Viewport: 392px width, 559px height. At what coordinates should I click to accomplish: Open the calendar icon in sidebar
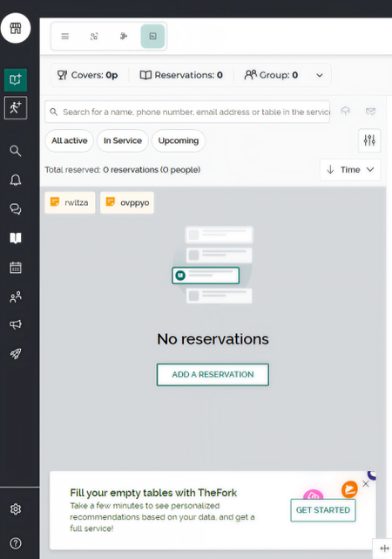click(16, 268)
